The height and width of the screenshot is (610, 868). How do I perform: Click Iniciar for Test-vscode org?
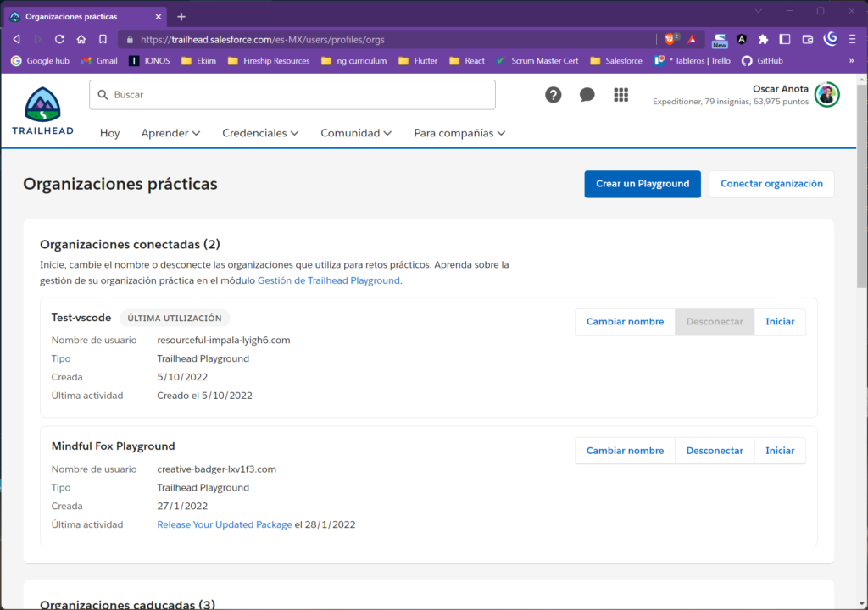(780, 322)
